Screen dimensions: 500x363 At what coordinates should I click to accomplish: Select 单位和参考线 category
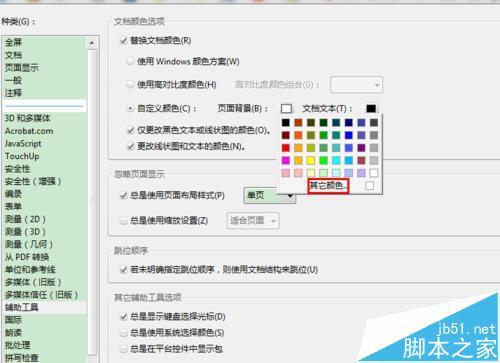tap(44, 269)
